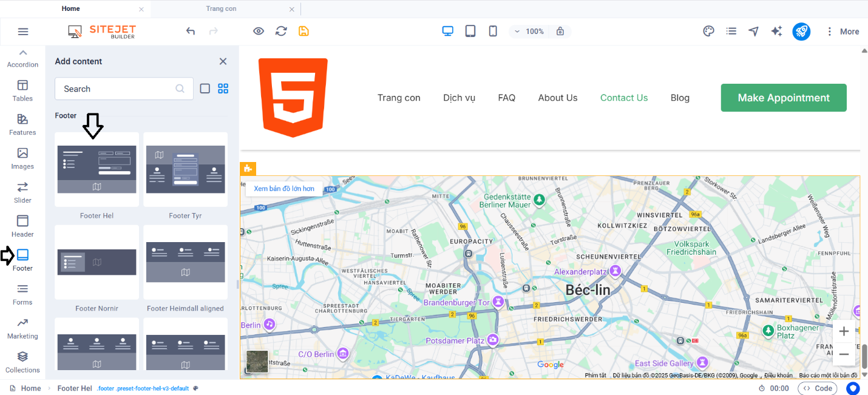Open the More options menu
The width and height of the screenshot is (868, 395).
(x=842, y=32)
